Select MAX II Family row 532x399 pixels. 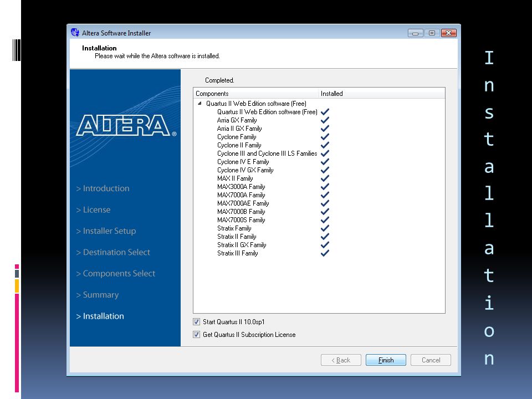click(x=235, y=178)
